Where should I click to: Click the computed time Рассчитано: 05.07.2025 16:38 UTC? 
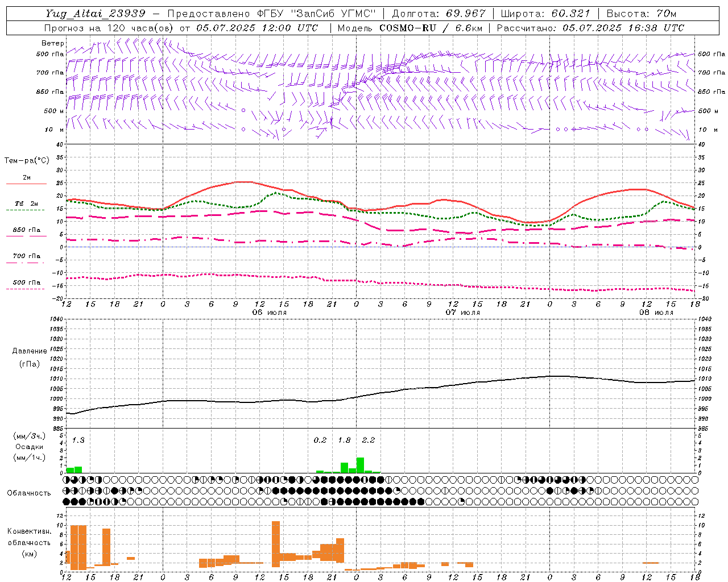590,28
